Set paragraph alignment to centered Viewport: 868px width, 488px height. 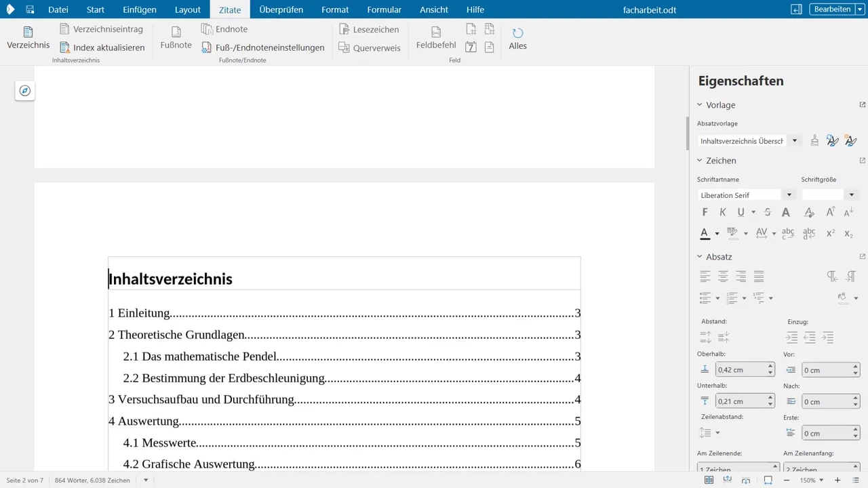[723, 276]
